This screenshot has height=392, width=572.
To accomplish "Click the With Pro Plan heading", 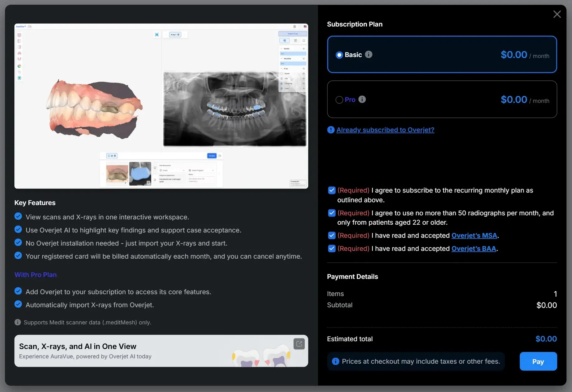I will [x=36, y=275].
